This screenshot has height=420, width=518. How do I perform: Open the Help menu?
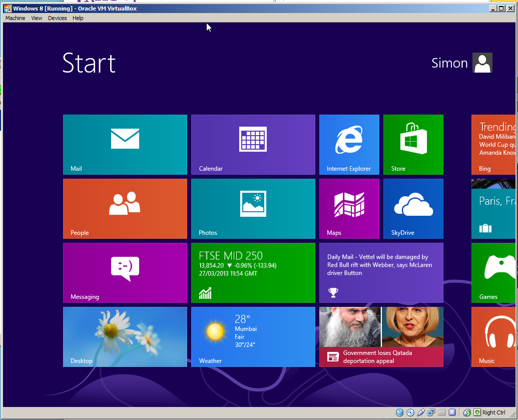click(x=78, y=18)
